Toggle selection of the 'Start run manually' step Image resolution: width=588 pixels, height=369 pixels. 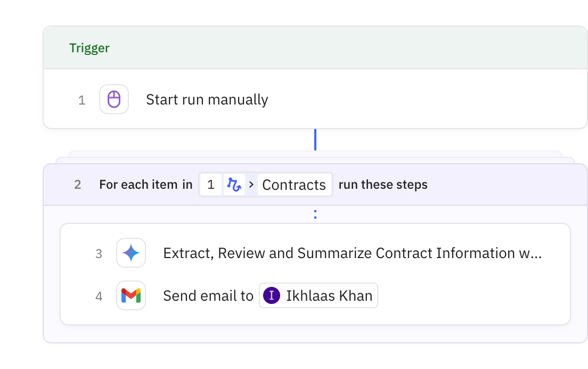207,99
